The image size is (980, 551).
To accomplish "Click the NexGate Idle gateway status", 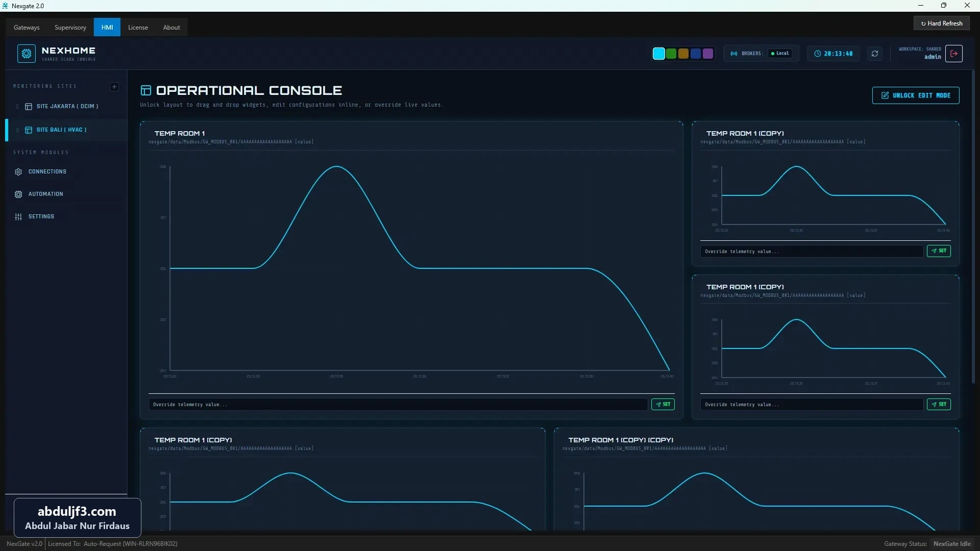I will pos(952,544).
